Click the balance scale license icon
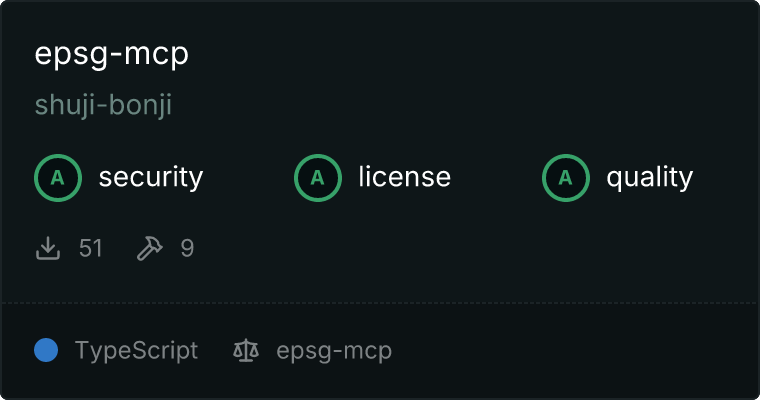Screen dimensions: 760x400 (246, 351)
